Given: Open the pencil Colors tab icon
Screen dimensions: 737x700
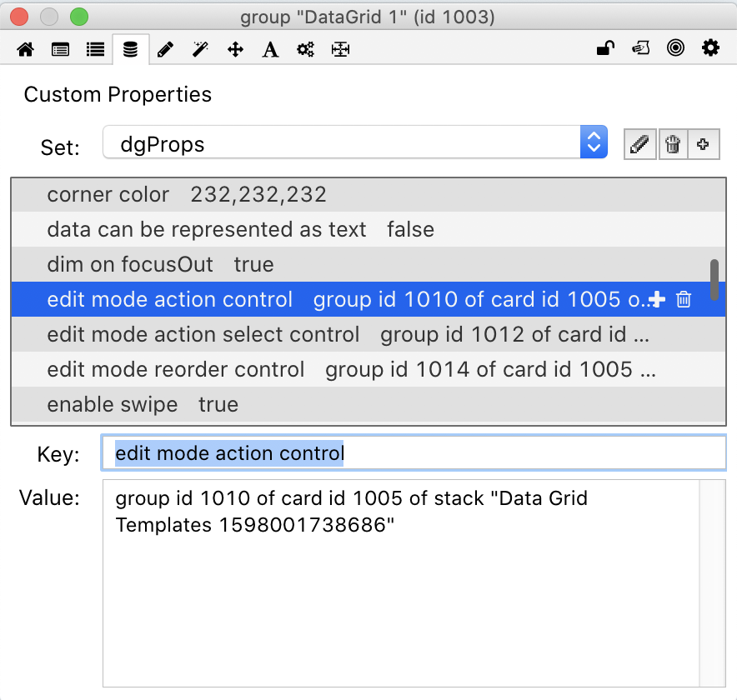Looking at the screenshot, I should (x=165, y=49).
